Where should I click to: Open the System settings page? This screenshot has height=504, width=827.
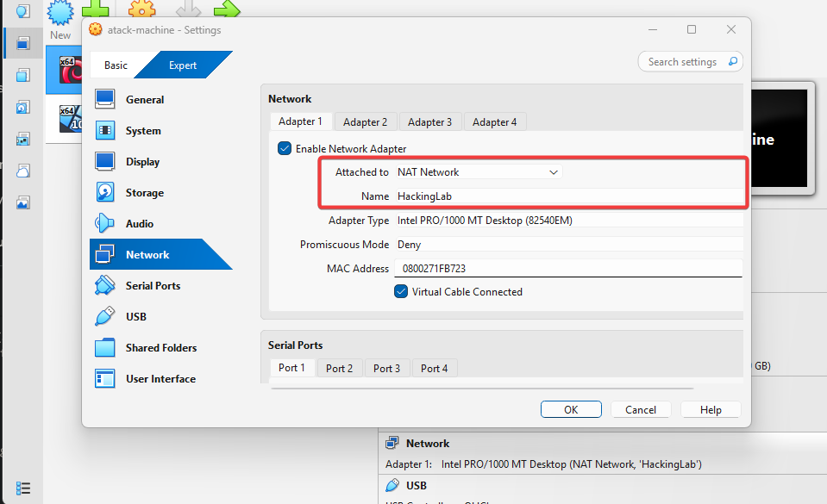(161, 131)
